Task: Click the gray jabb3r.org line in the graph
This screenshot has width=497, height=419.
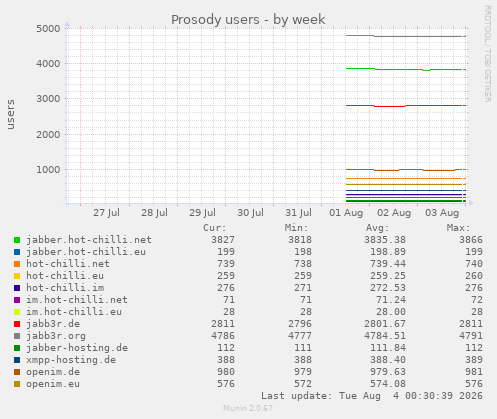Action: [x=405, y=36]
